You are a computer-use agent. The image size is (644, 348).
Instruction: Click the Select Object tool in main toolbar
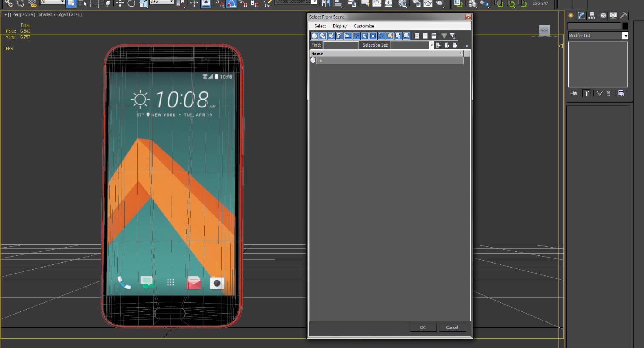pyautogui.click(x=71, y=3)
